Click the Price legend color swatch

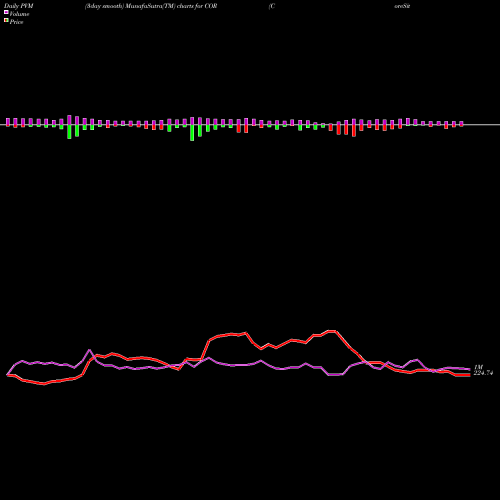point(6,21)
